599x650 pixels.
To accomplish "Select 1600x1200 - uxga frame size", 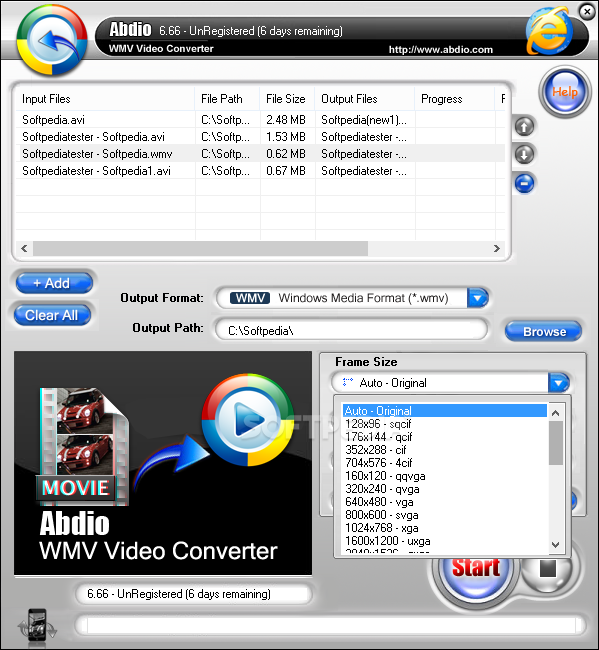I will click(x=444, y=541).
